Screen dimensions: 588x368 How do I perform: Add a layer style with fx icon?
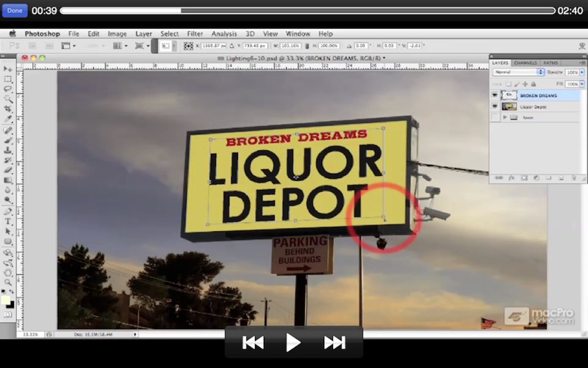(511, 178)
